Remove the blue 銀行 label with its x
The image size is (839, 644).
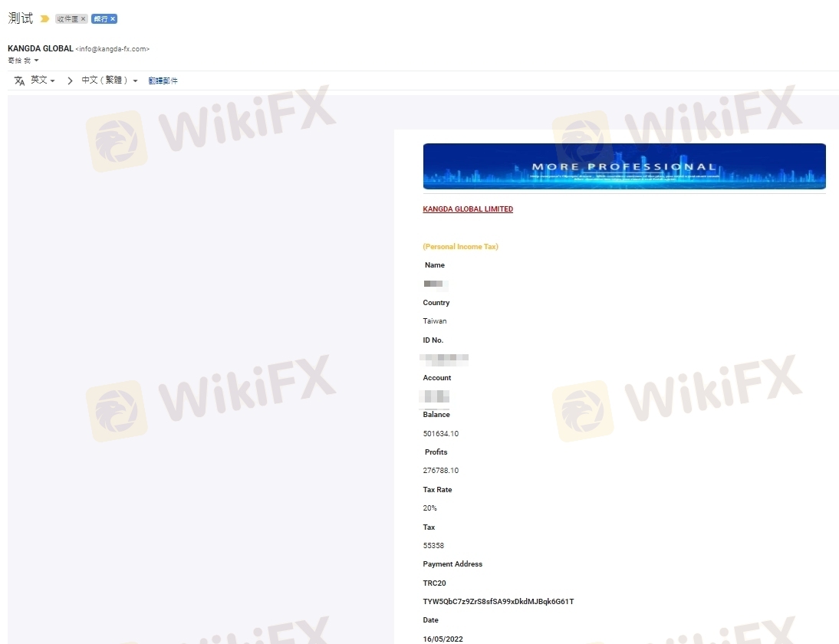[x=113, y=18]
